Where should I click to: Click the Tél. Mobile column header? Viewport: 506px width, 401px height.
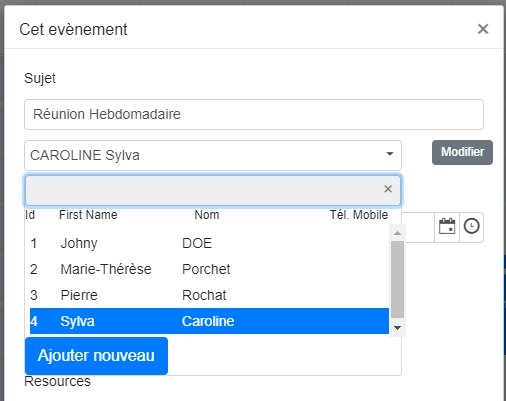pos(359,215)
